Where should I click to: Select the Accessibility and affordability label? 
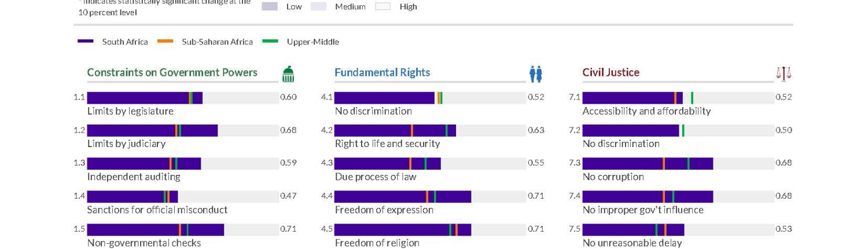point(646,111)
